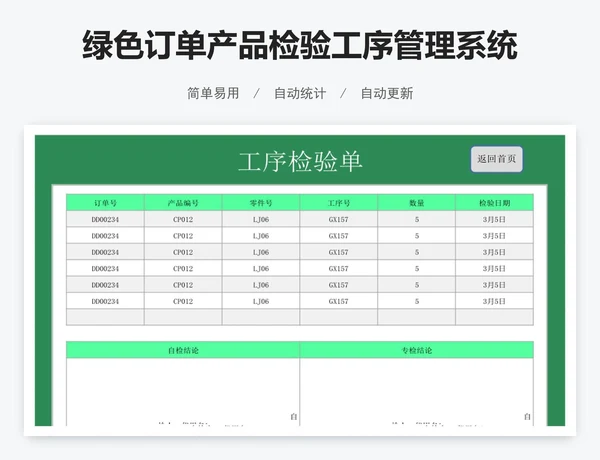Select DD00234 in the first data row
600x460 pixels.
[x=105, y=220]
